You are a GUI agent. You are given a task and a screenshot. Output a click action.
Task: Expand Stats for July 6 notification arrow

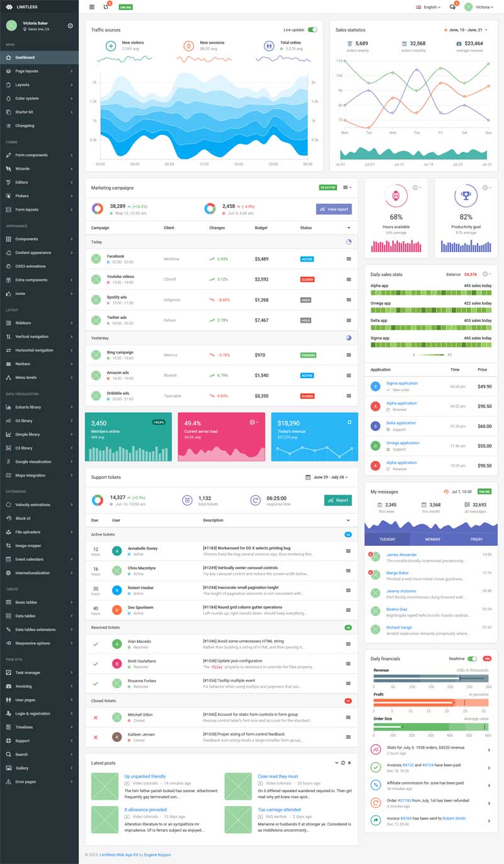coord(489,750)
